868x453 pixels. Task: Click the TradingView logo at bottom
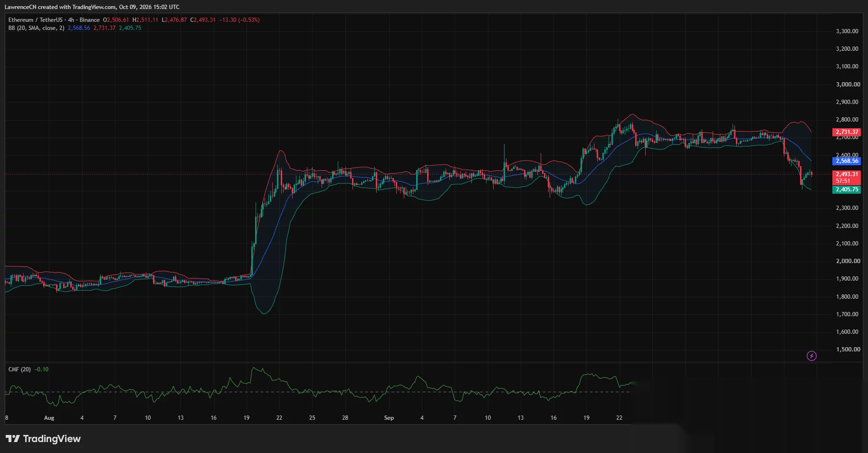click(x=43, y=439)
